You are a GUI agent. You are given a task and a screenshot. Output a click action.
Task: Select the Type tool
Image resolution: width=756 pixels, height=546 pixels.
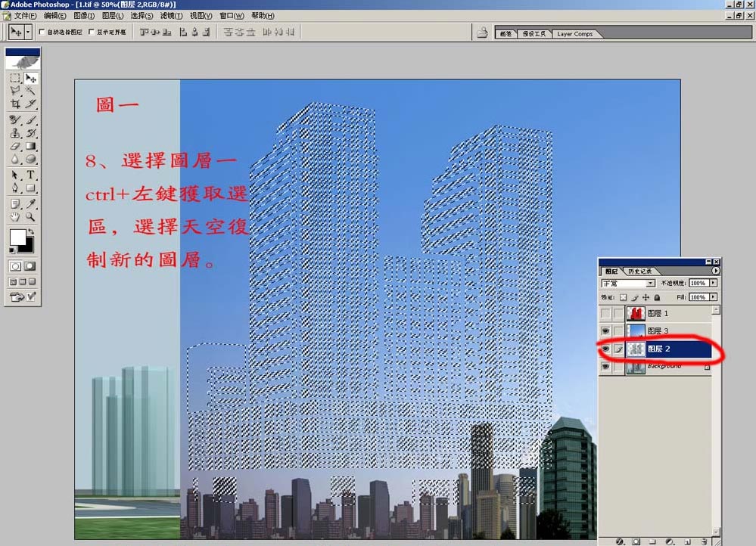point(31,175)
